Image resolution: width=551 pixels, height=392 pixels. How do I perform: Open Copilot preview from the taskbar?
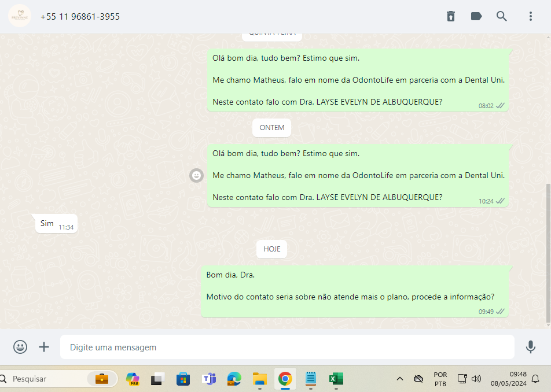[133, 379]
